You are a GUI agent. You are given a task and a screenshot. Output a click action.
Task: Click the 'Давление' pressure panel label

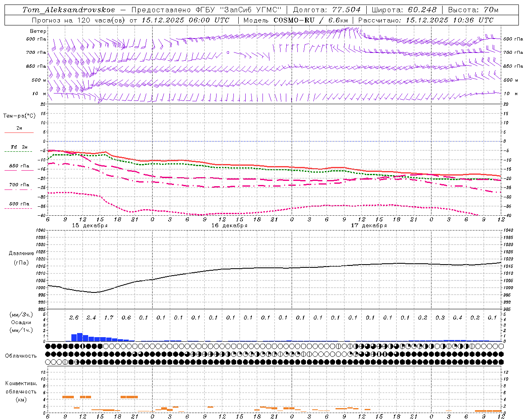[x=21, y=253]
